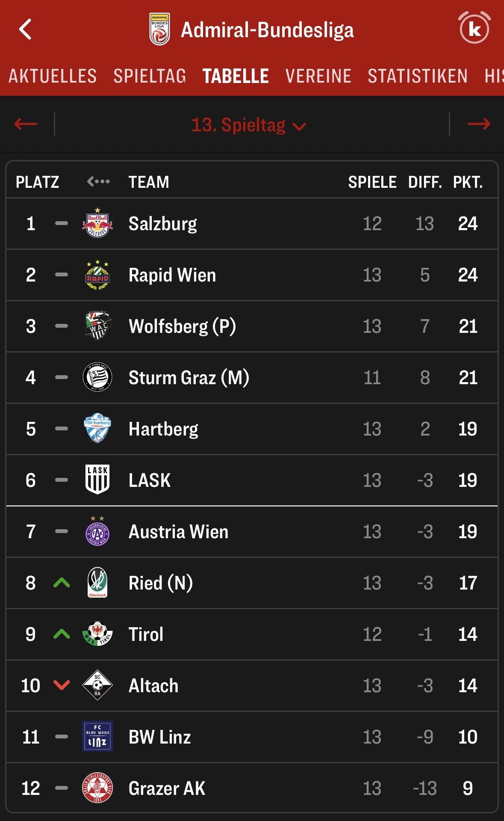The image size is (504, 821).
Task: Open the Grazer AK team link
Action: coord(167,788)
